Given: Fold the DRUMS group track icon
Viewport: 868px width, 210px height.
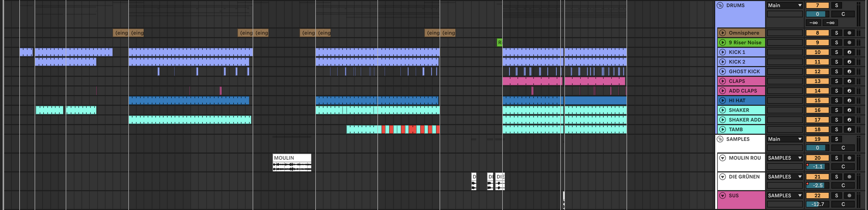Looking at the screenshot, I should pos(720,5).
